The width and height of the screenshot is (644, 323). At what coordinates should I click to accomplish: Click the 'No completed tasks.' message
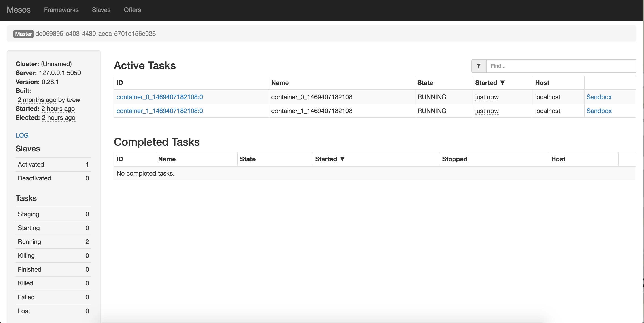(x=145, y=173)
